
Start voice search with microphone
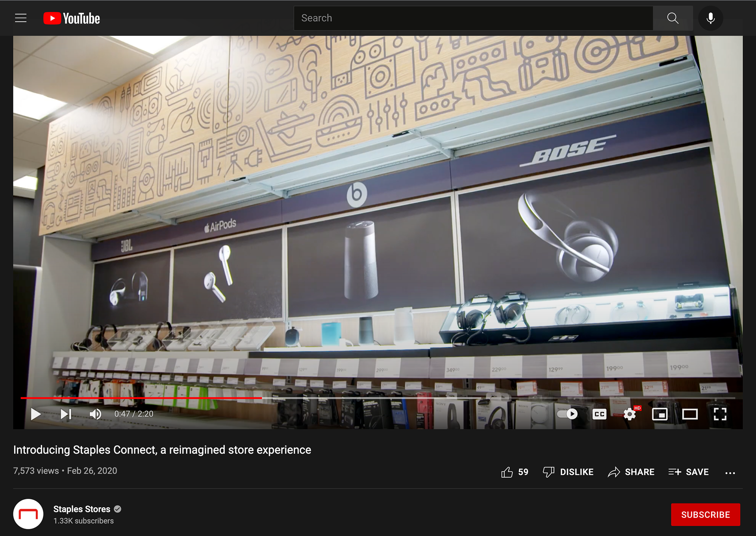[x=711, y=18]
